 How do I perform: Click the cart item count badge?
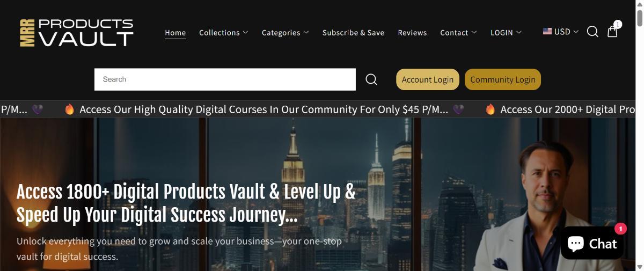click(x=618, y=24)
